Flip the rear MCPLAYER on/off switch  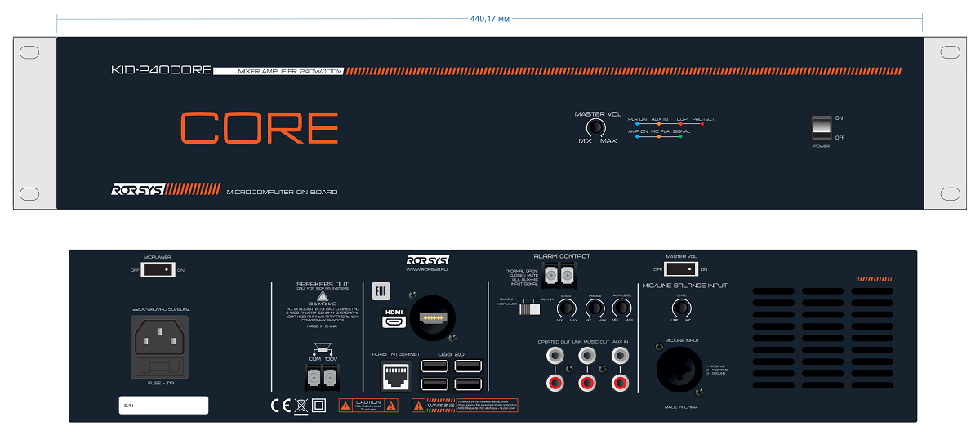(x=158, y=269)
